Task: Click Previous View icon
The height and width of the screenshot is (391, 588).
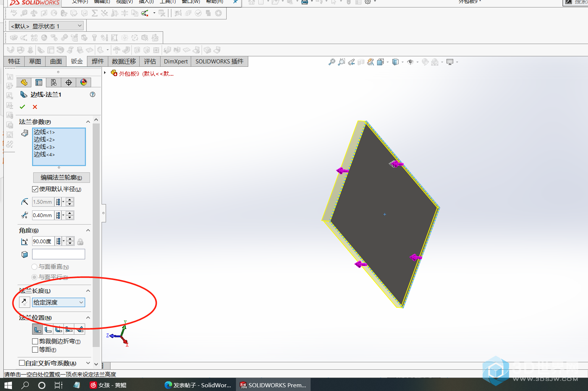Action: [x=351, y=62]
